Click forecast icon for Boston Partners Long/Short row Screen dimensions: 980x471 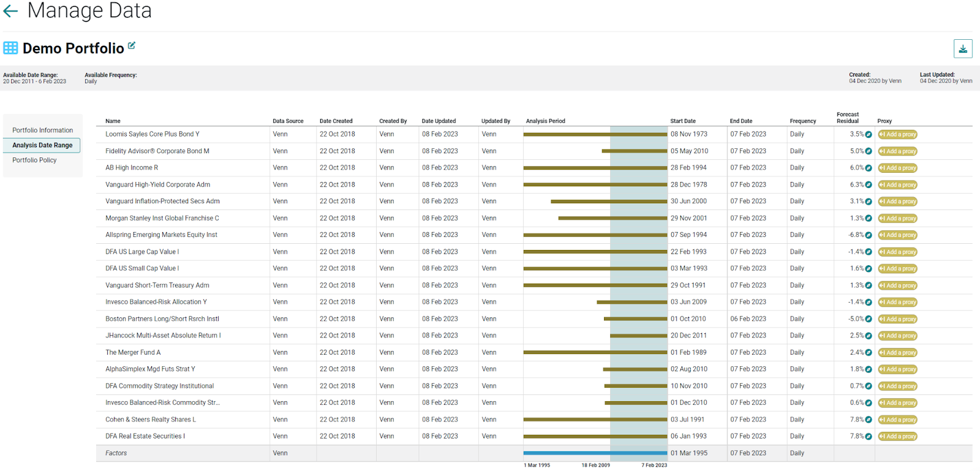coord(869,319)
